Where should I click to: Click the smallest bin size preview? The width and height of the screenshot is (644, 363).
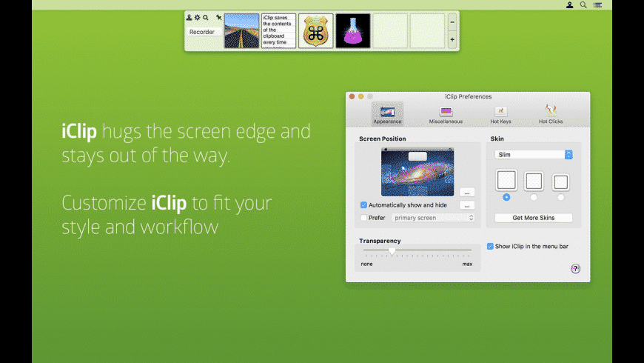click(560, 182)
